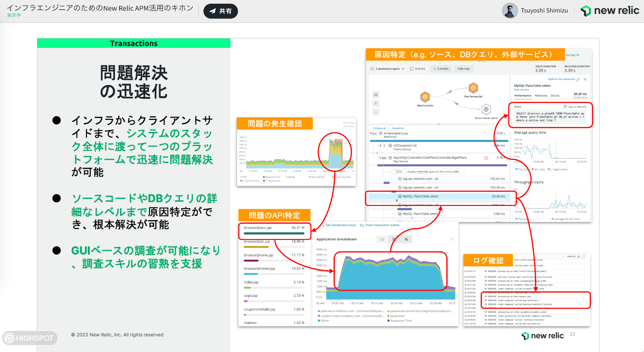Switch to the Attributes tab
This screenshot has width=644, height=352.
pyautogui.click(x=541, y=96)
